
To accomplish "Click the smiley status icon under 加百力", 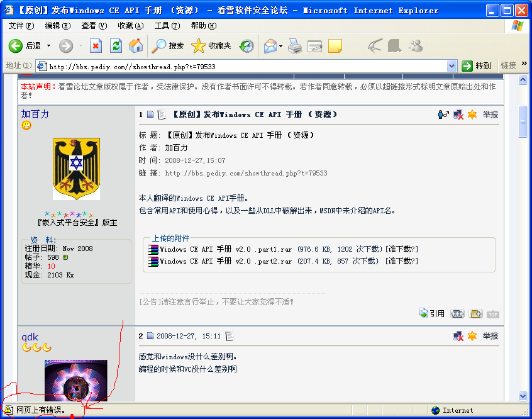I will pos(26,126).
